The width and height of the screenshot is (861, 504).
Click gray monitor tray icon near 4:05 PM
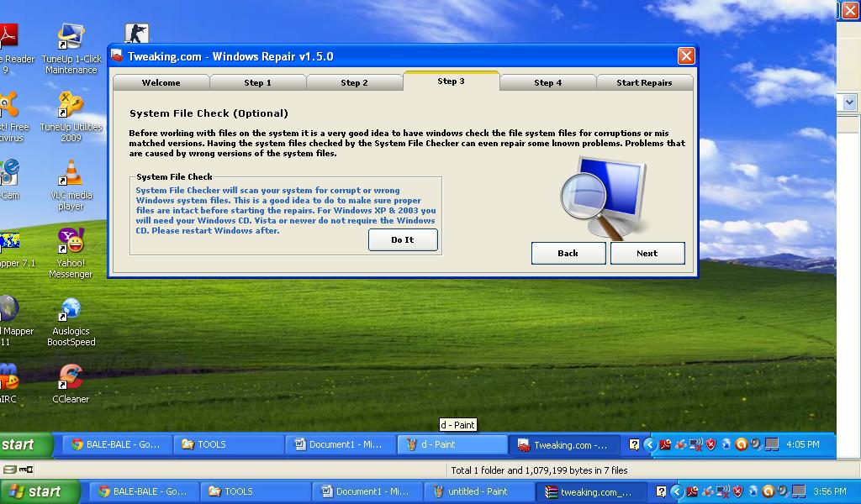coord(772,444)
